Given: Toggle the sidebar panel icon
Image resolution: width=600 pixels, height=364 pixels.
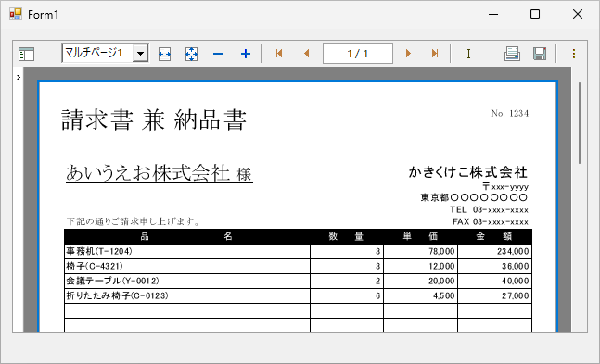Looking at the screenshot, I should pos(26,54).
